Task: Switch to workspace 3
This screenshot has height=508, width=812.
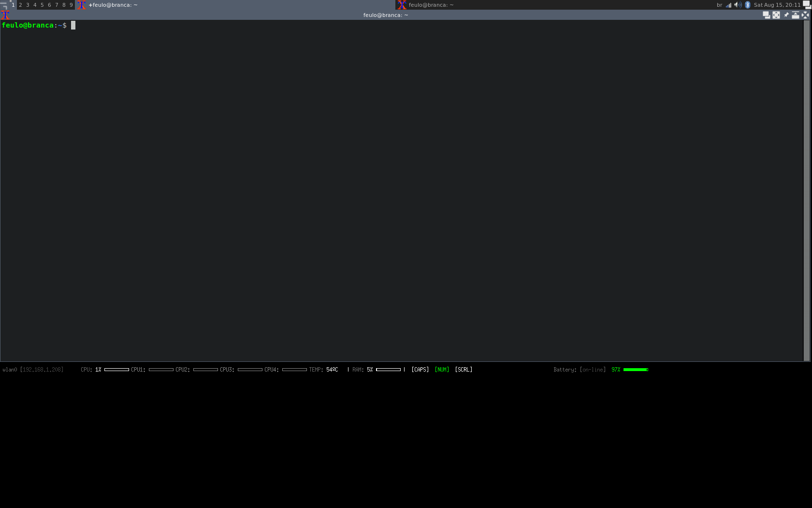Action: click(27, 4)
